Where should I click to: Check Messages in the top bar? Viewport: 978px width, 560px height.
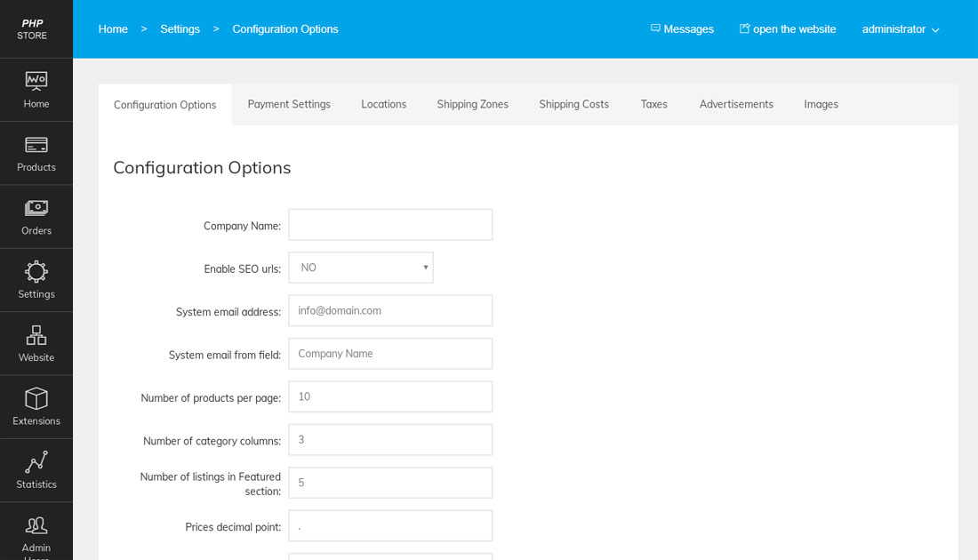point(682,28)
